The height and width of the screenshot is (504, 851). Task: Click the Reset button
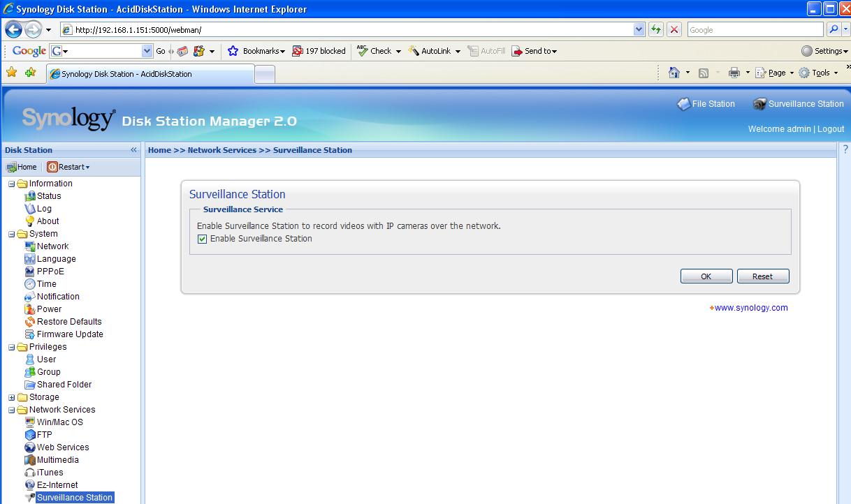(x=763, y=276)
